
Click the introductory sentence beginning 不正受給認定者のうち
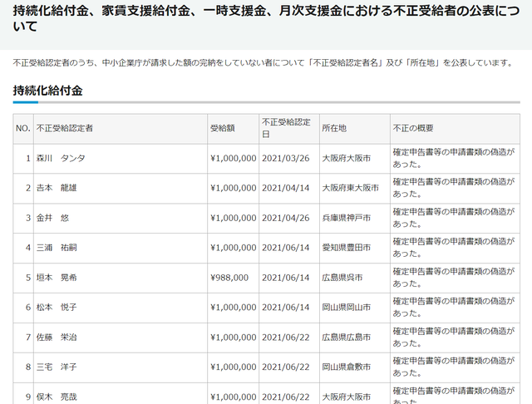point(264,62)
